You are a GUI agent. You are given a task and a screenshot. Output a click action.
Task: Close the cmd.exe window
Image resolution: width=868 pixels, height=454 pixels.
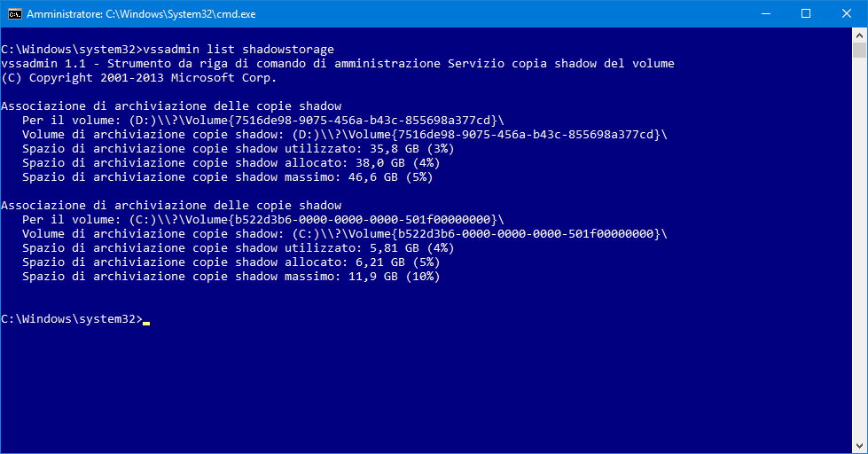[847, 14]
